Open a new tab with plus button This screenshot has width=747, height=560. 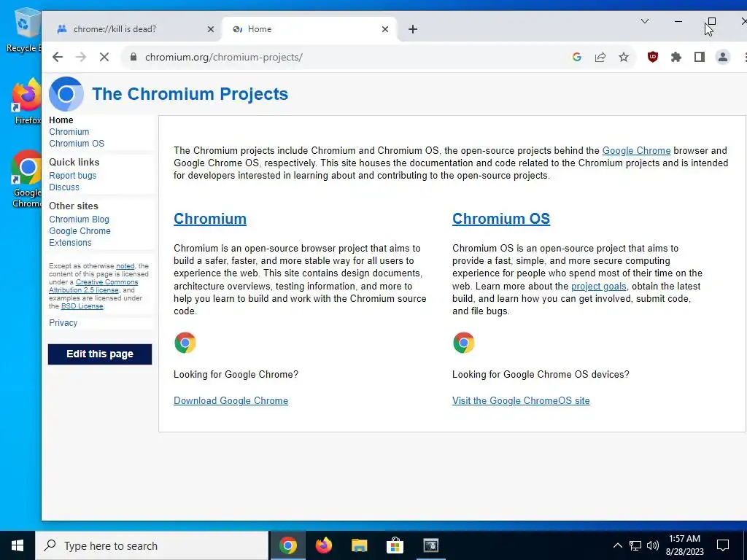(413, 29)
